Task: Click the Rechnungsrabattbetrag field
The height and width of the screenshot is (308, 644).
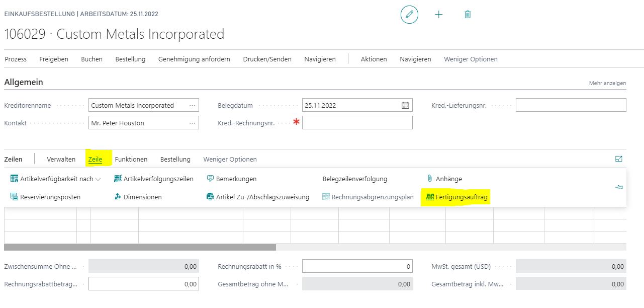Action: [x=144, y=284]
